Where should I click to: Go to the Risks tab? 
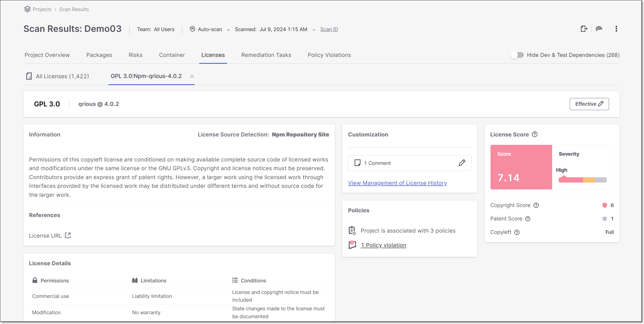coord(136,55)
